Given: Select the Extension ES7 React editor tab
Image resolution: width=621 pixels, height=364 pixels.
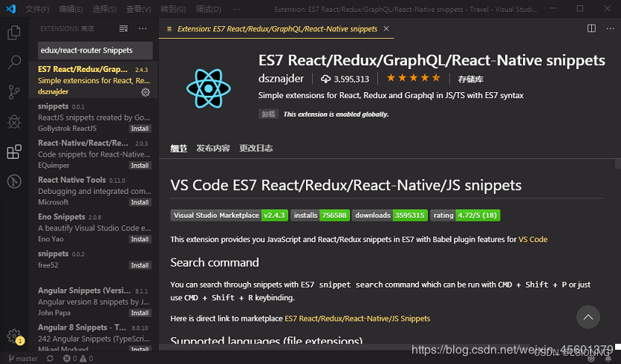Looking at the screenshot, I should coord(276,28).
